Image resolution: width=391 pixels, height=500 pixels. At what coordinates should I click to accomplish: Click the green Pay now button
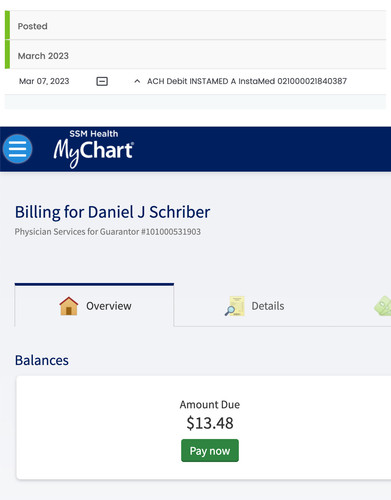coord(210,451)
